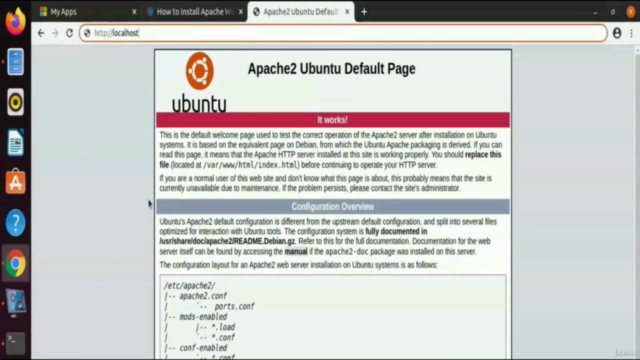The width and height of the screenshot is (640, 360).
Task: Open the manual link in Configuration Overview
Action: [296, 251]
